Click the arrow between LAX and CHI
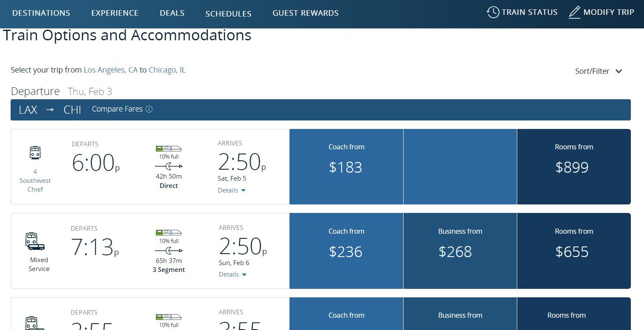The width and height of the screenshot is (644, 330). (50, 109)
